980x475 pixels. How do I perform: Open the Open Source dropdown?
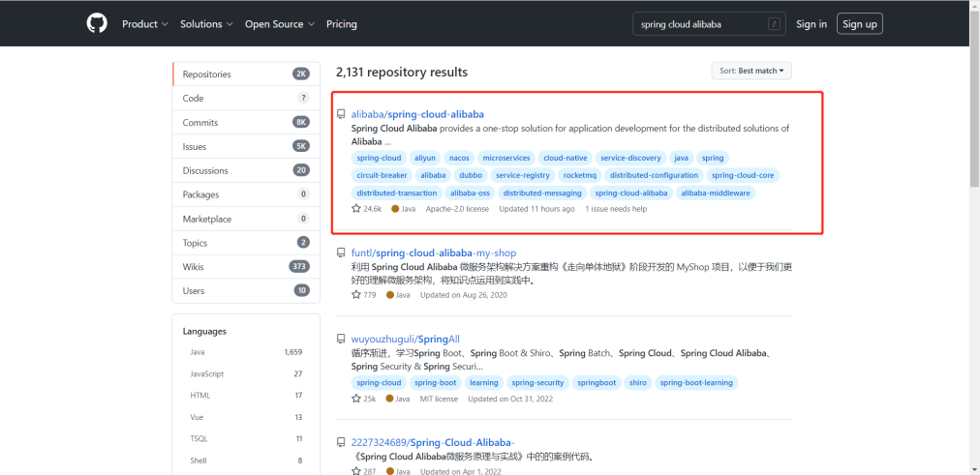pos(279,24)
